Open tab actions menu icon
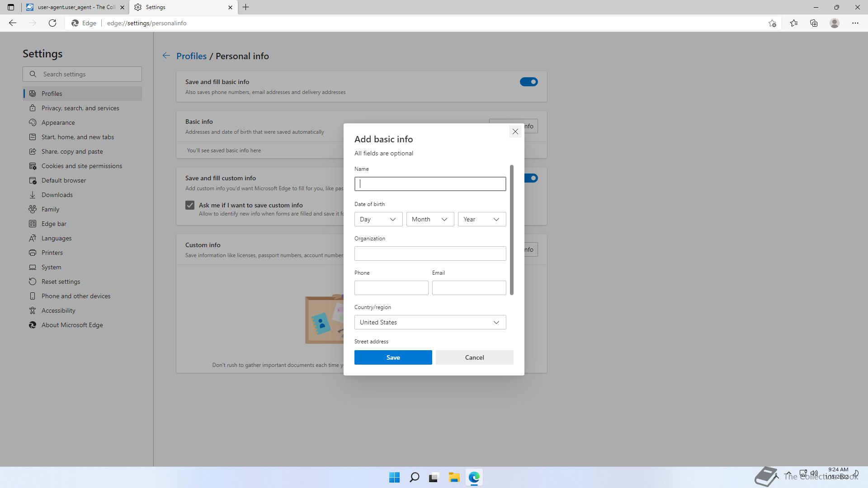The image size is (868, 488). click(x=11, y=7)
